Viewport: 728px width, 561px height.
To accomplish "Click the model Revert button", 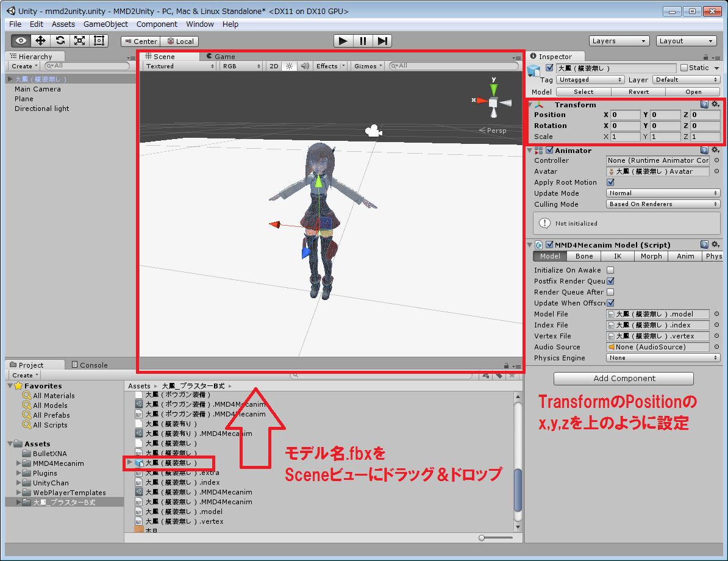I will (x=638, y=92).
